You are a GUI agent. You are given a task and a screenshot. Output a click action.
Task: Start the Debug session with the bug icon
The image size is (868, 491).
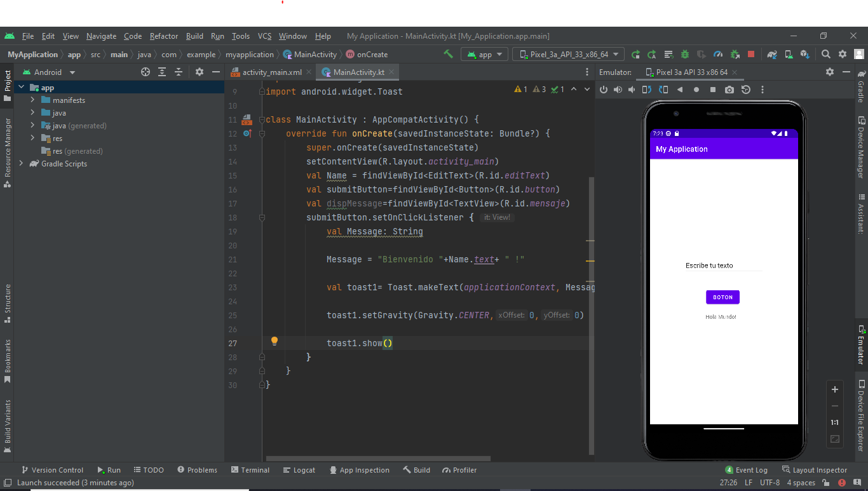tap(685, 54)
